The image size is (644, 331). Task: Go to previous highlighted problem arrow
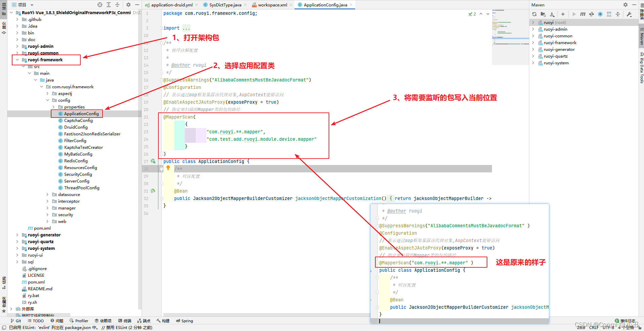[481, 14]
